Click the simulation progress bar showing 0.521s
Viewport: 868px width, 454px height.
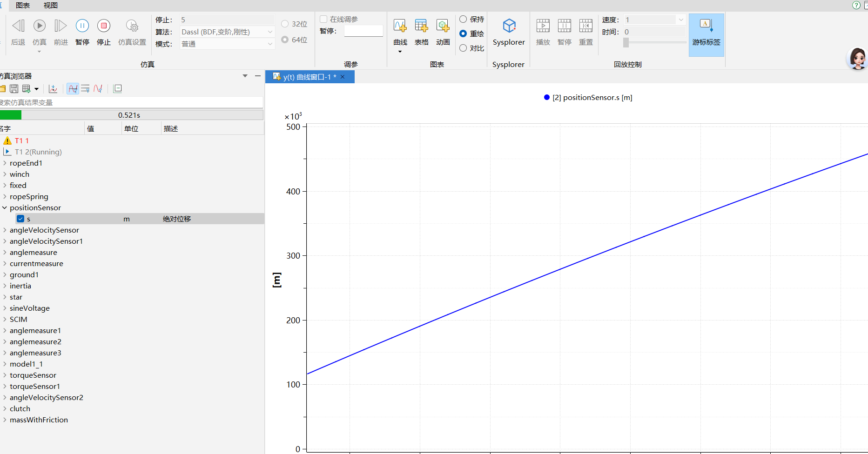132,115
